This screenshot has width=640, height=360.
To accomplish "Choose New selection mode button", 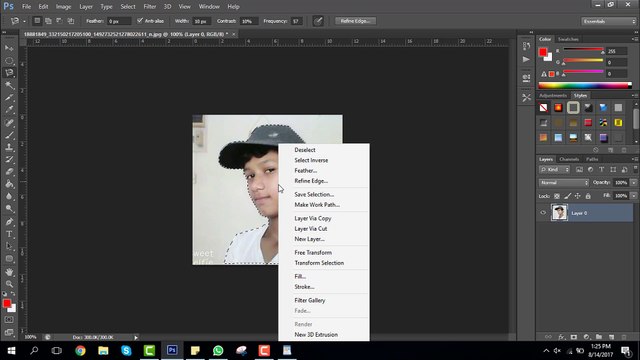I will click(x=37, y=21).
